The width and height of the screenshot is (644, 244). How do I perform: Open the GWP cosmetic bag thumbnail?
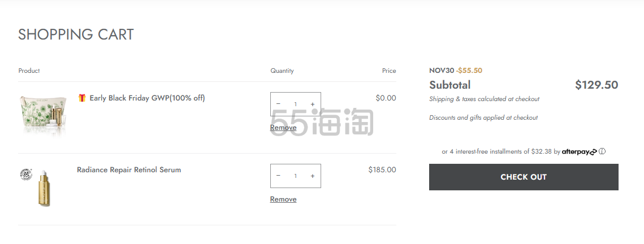pyautogui.click(x=44, y=115)
